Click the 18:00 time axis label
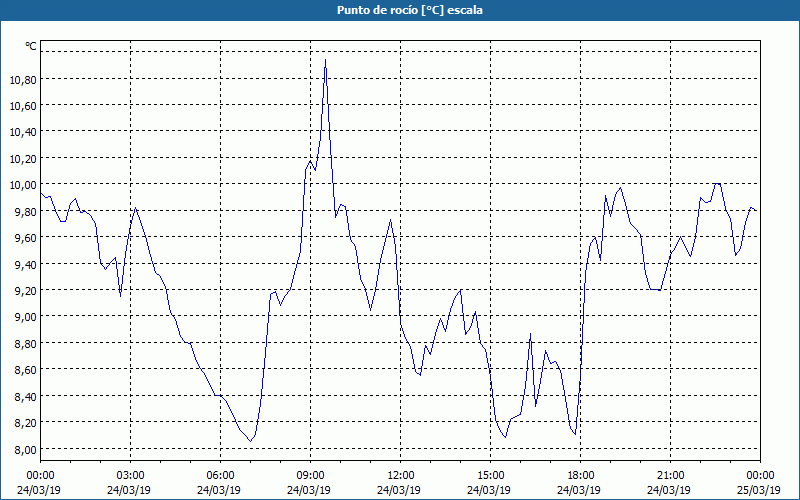Screen dimensions: 800x500 [x=581, y=476]
